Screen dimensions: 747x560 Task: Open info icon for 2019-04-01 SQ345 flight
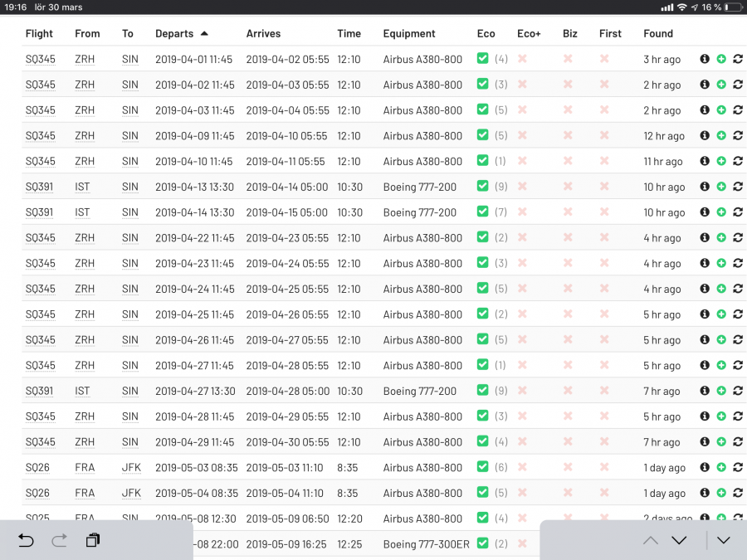point(705,59)
